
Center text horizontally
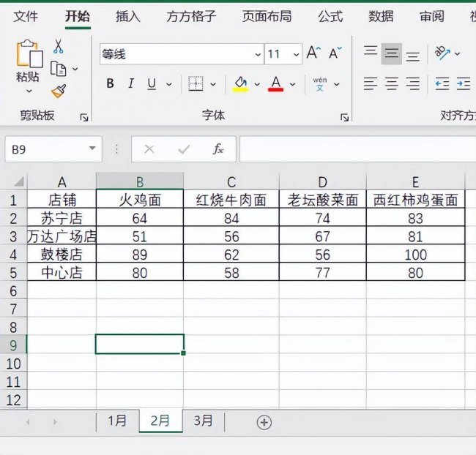click(392, 83)
